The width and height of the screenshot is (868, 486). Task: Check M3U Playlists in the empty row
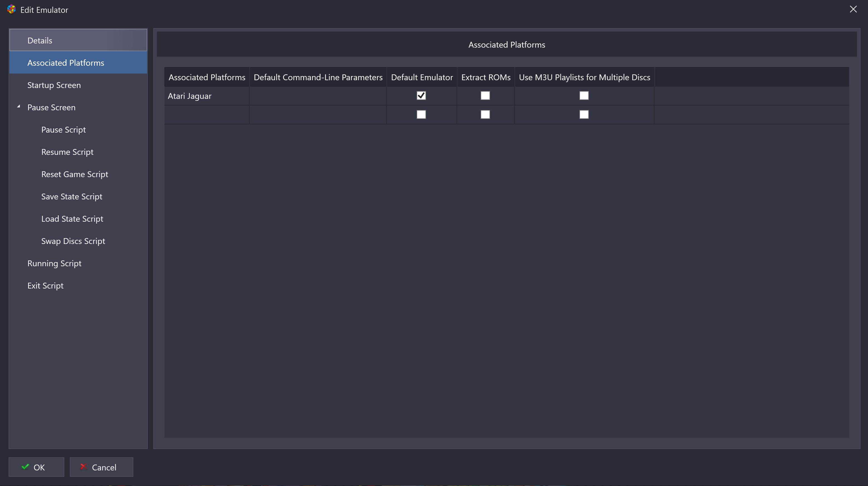click(584, 114)
